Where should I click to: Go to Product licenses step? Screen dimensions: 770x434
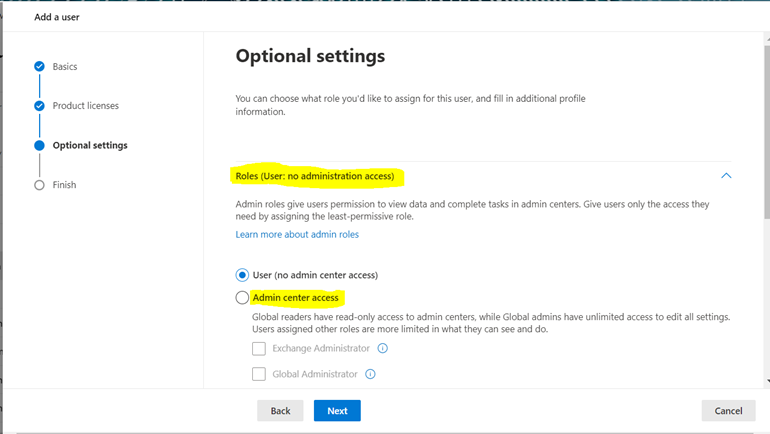tap(85, 106)
